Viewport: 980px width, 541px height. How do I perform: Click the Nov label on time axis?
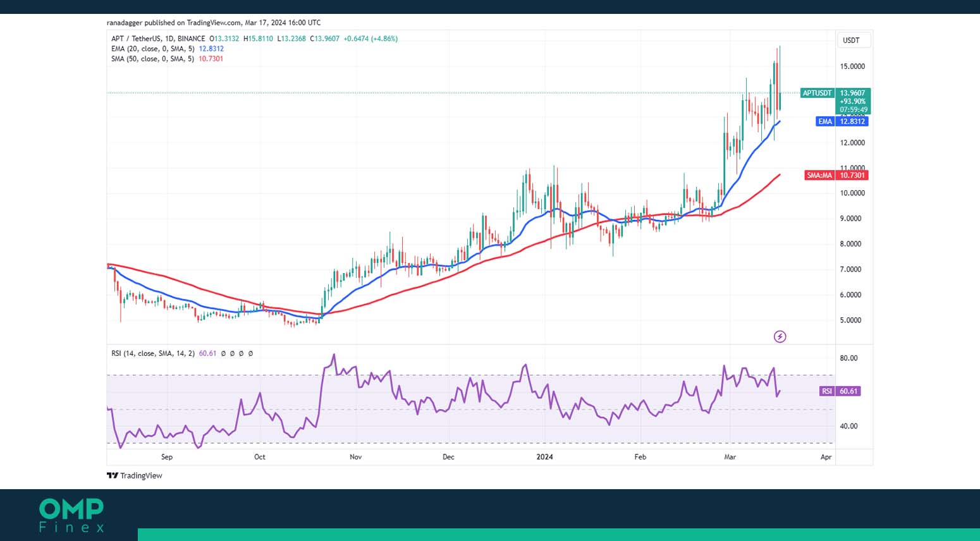(356, 457)
